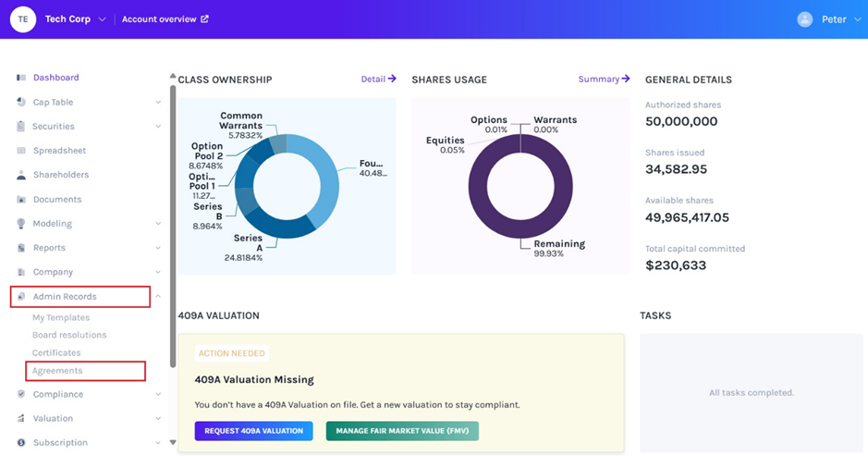Open Agreements under Admin Records
Image resolution: width=868 pixels, height=456 pixels.
57,371
